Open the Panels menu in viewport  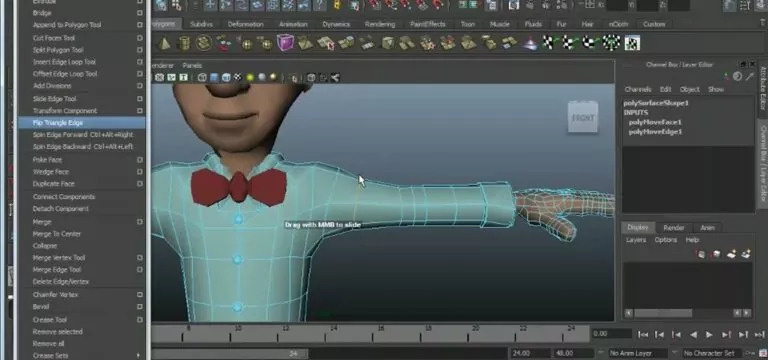pos(192,65)
